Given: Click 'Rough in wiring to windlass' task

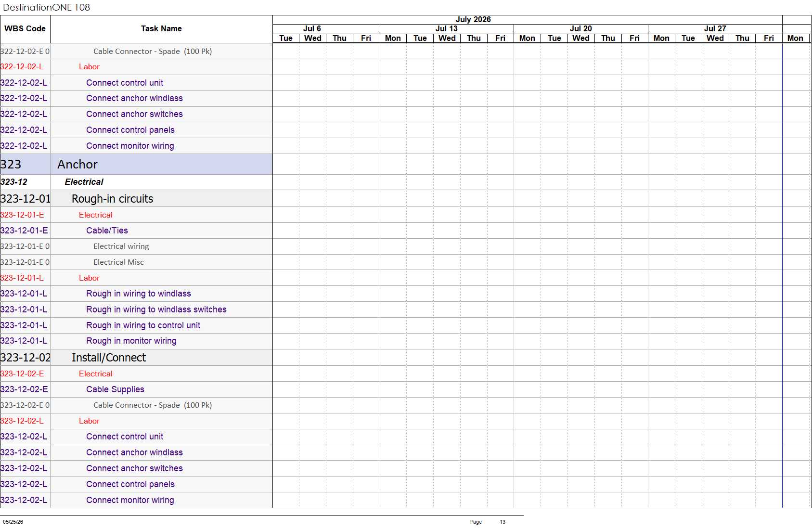Looking at the screenshot, I should [x=139, y=294].
